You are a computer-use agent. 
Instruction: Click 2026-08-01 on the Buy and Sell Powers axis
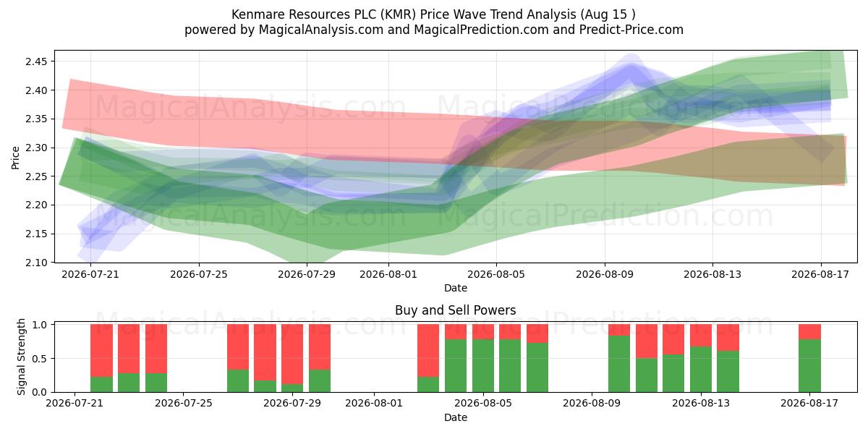(x=375, y=404)
